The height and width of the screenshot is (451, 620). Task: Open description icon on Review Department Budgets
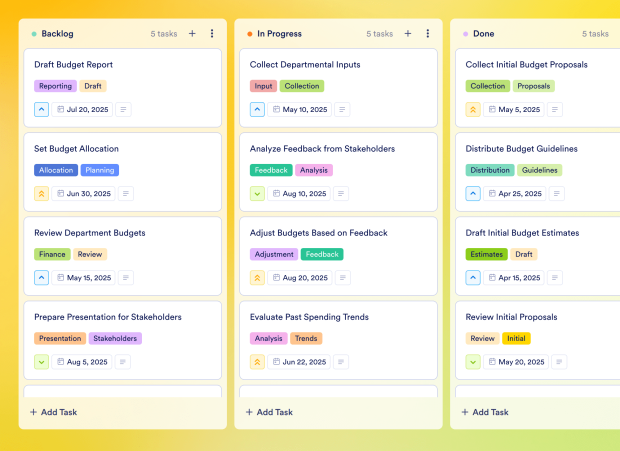pos(126,278)
